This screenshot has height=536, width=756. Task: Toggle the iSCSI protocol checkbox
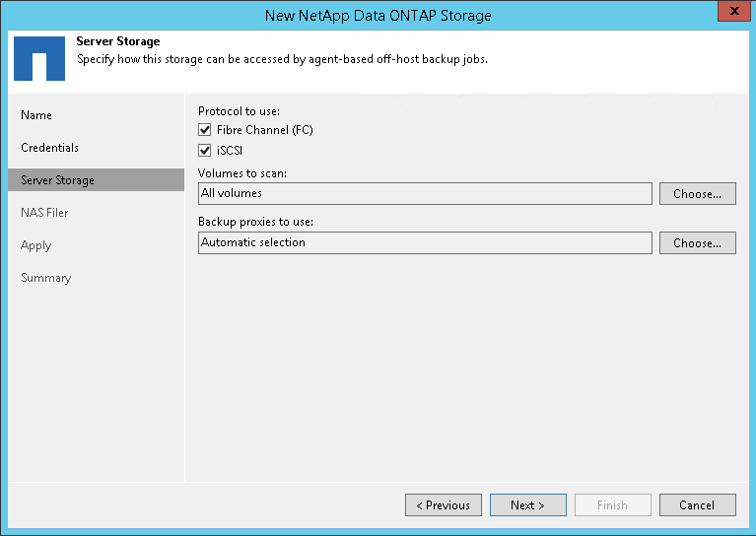[205, 151]
